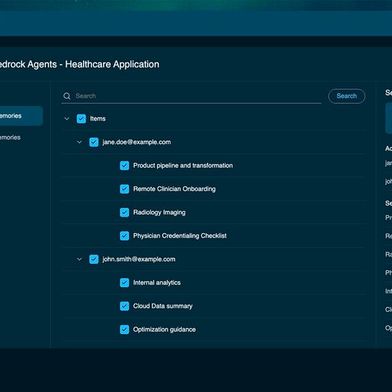Viewport: 392px width, 392px height.
Task: Collapse the jane.doe@example.com group
Action: tap(79, 142)
